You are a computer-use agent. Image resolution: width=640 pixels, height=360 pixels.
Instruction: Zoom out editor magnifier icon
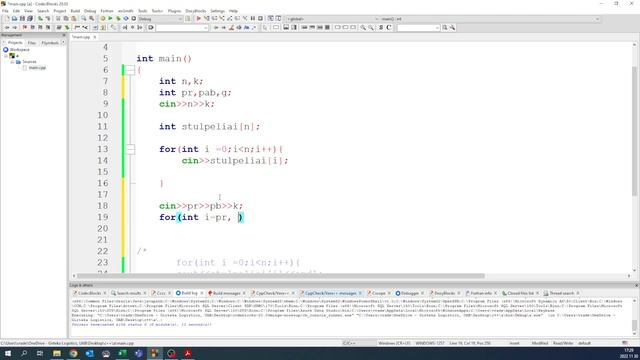pyautogui.click(x=371, y=28)
